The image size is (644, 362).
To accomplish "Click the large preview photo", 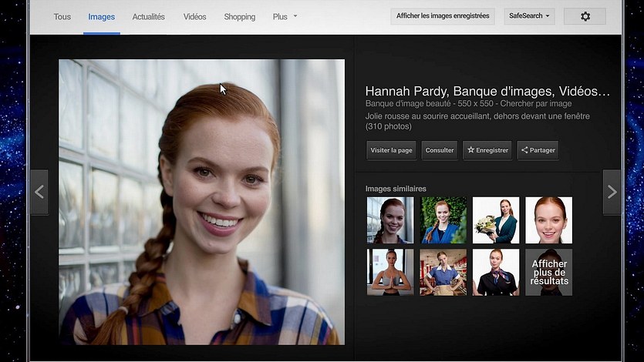I will [201, 202].
